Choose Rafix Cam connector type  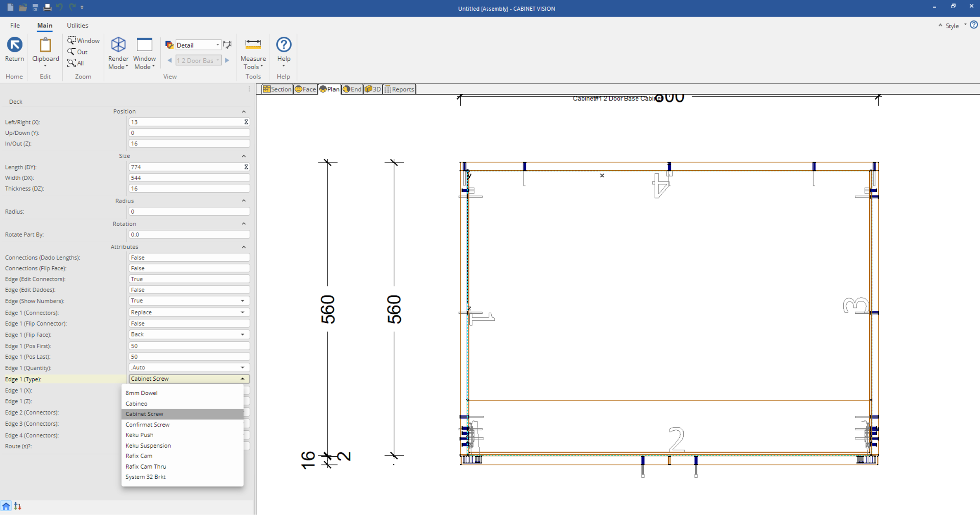point(139,455)
